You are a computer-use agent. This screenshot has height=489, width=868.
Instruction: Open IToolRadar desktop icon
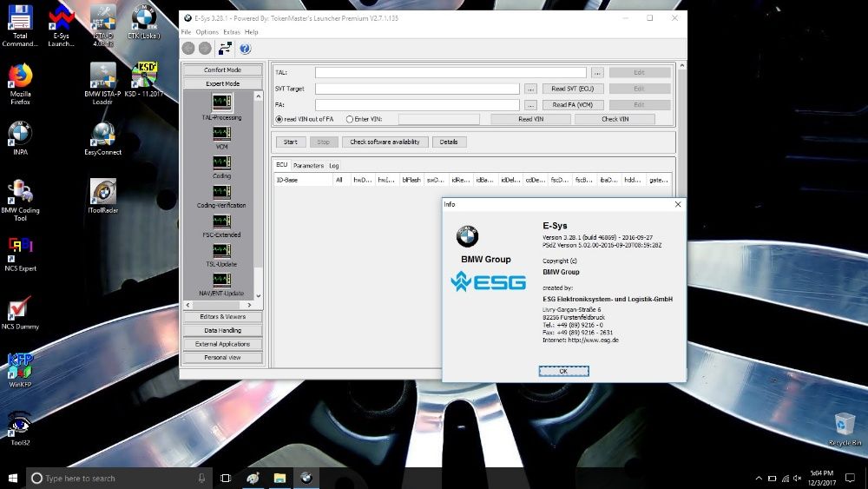coord(103,196)
